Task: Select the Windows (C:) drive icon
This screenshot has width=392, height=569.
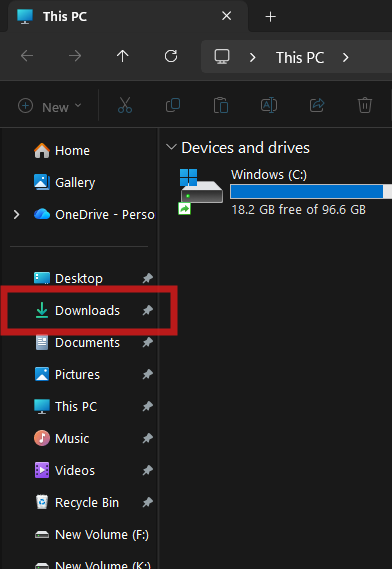Action: click(200, 192)
